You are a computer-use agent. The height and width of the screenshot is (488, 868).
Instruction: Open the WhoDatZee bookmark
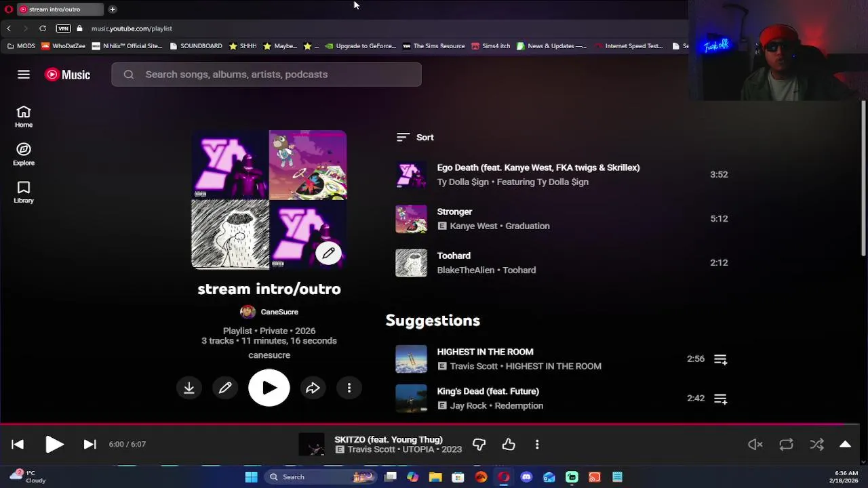pos(64,46)
